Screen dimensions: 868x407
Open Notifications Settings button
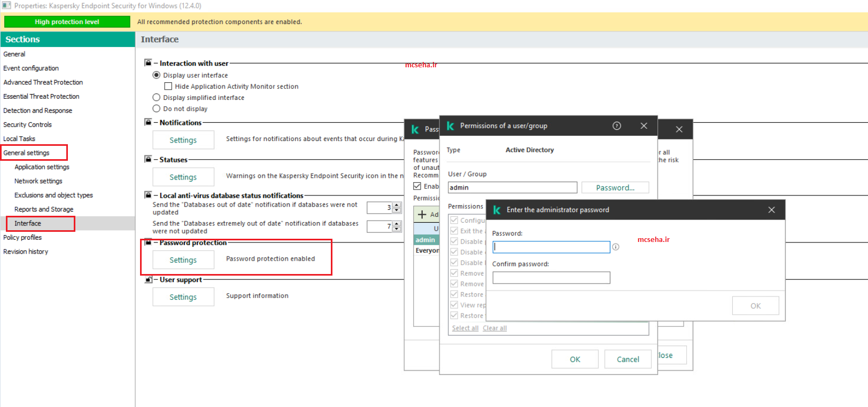(183, 140)
